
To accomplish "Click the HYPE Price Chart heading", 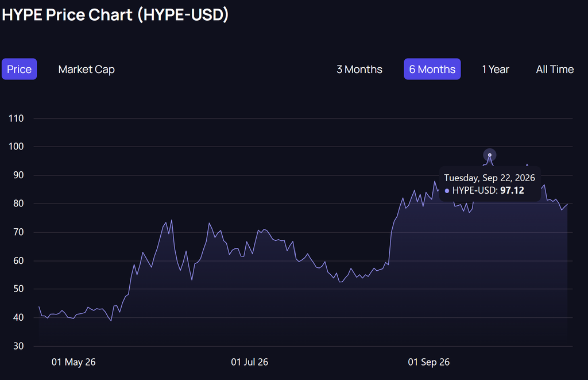I will (x=115, y=15).
